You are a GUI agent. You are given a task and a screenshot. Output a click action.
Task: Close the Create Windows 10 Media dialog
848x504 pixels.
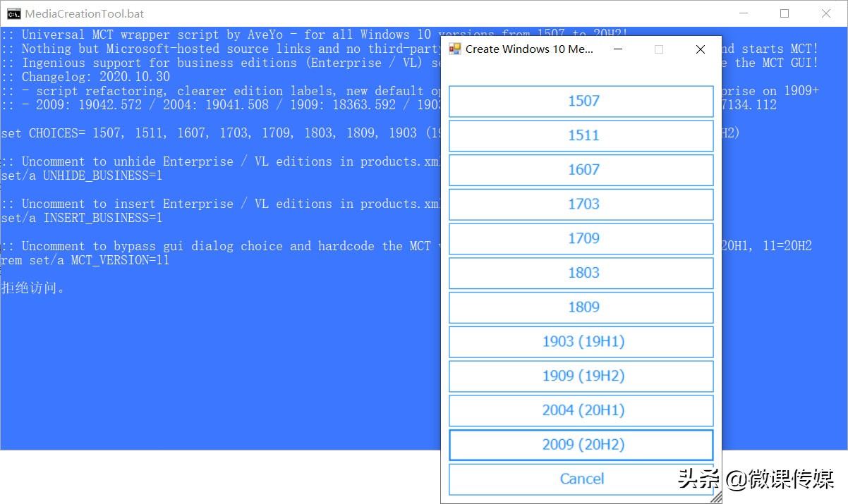tap(700, 49)
